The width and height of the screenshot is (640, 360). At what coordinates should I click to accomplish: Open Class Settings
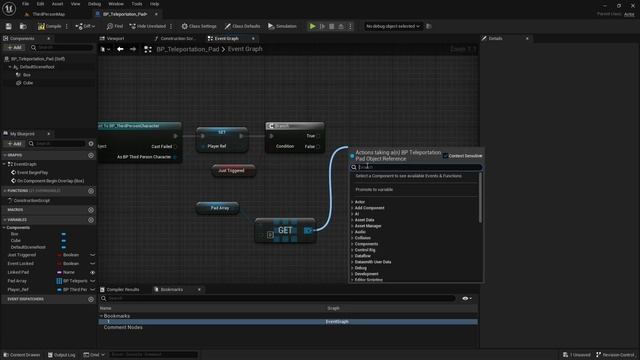199,26
